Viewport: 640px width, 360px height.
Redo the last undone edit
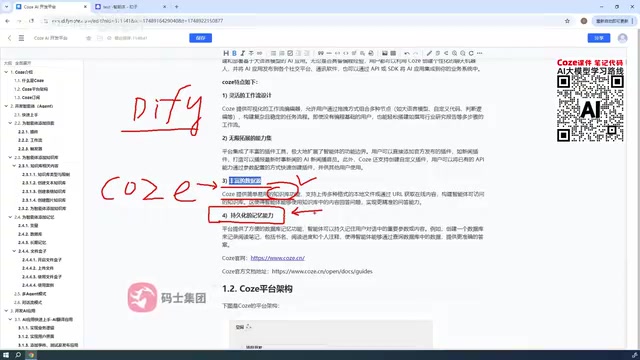tap(416, 53)
